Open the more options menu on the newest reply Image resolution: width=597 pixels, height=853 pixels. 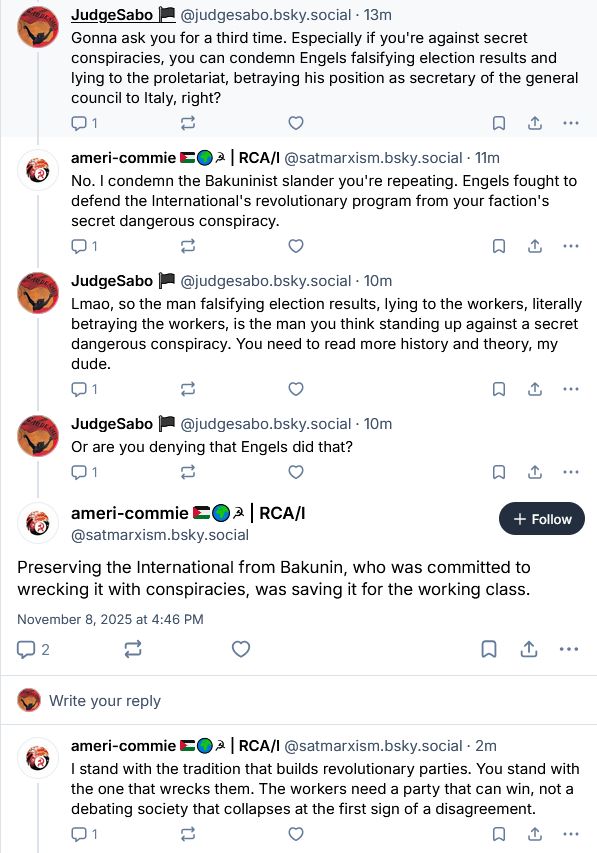[570, 833]
